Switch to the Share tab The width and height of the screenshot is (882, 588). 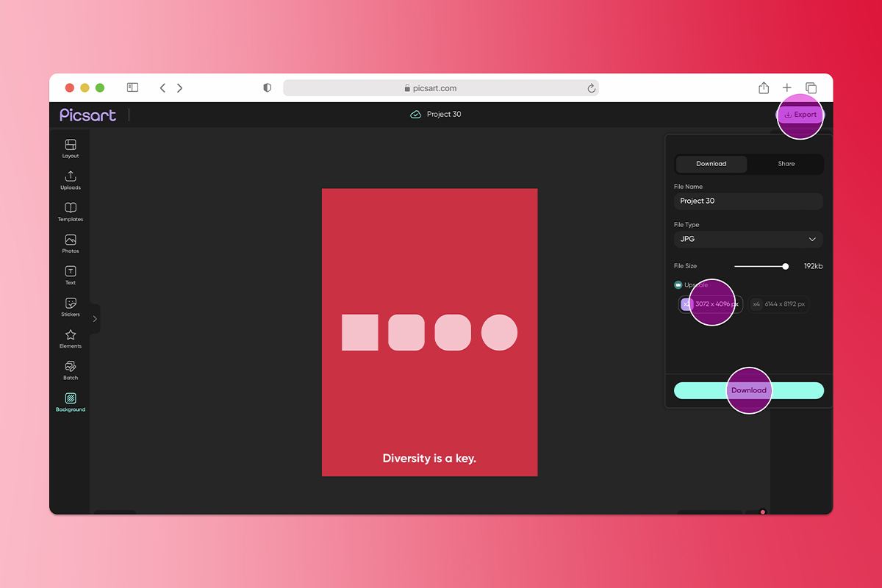pyautogui.click(x=785, y=164)
